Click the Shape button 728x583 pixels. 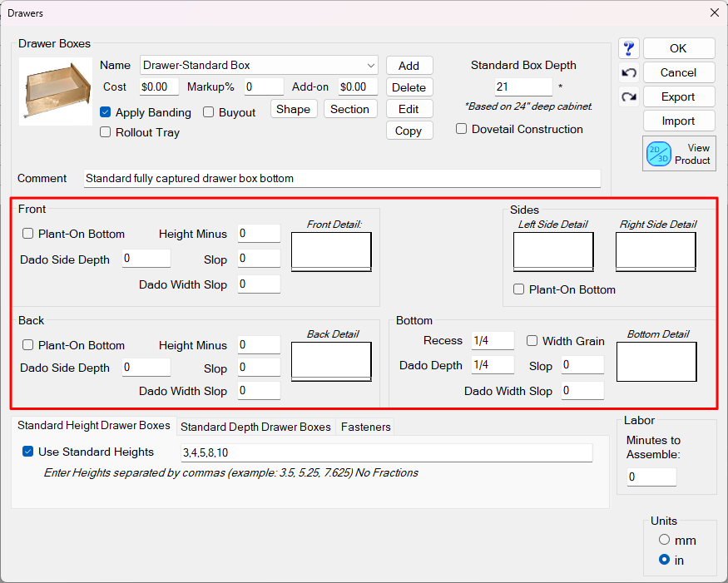[294, 109]
